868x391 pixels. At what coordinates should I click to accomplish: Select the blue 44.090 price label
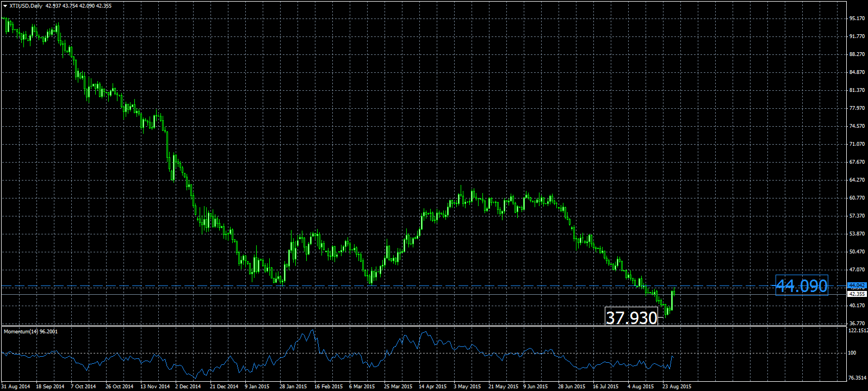802,286
